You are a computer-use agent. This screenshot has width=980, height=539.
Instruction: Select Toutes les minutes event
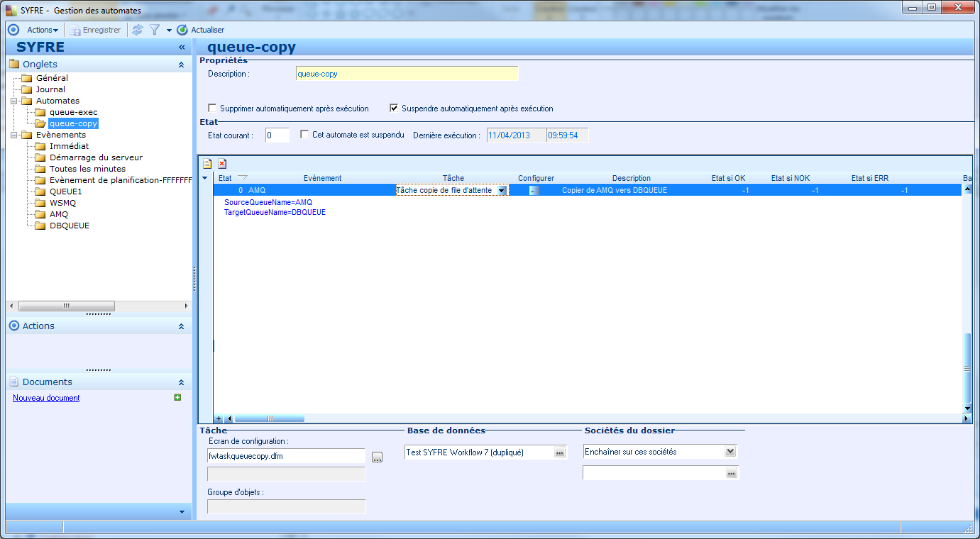coord(87,169)
